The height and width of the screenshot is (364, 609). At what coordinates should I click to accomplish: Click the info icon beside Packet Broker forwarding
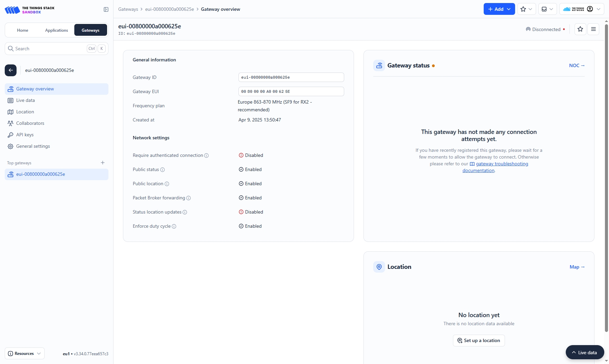click(x=188, y=198)
